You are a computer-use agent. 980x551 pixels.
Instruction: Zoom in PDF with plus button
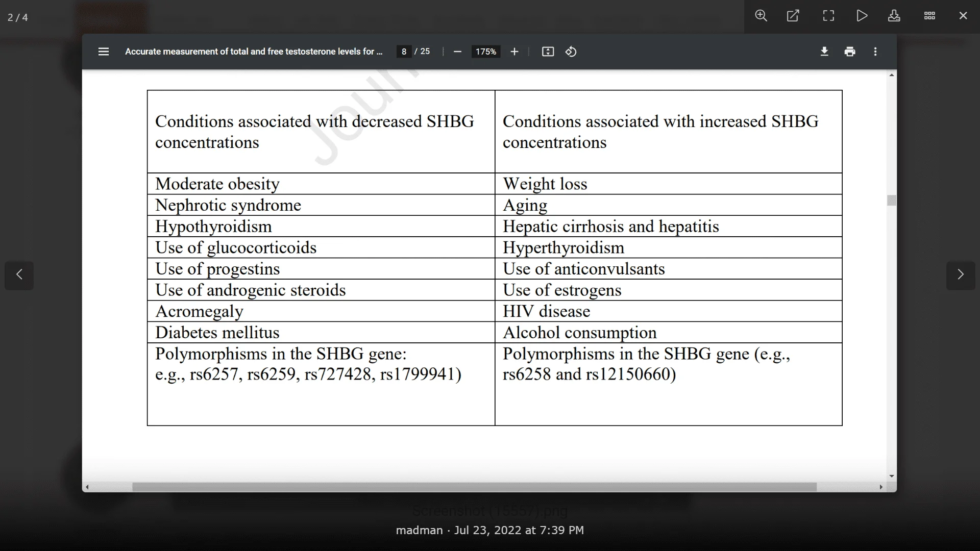[x=514, y=52]
